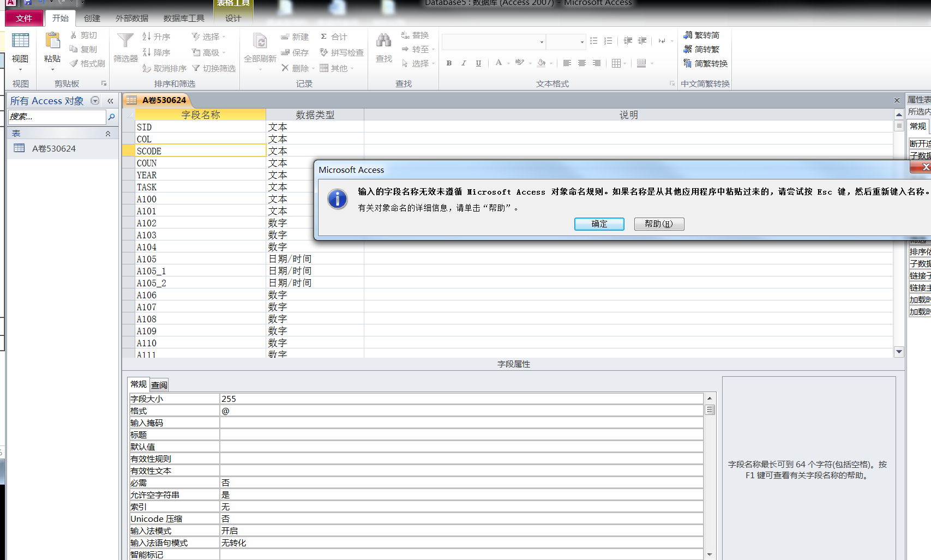Align text center

(582, 63)
